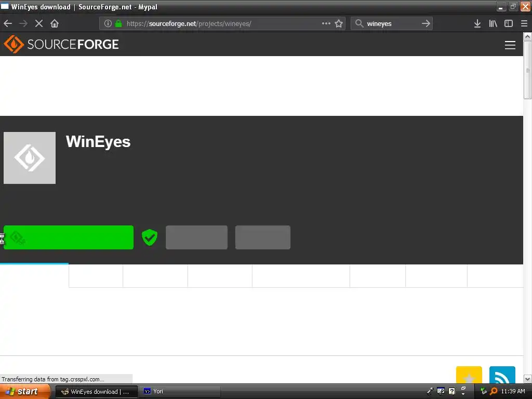The image size is (532, 399).
Task: Switch to WinEyes download taskbar window
Action: tap(96, 392)
